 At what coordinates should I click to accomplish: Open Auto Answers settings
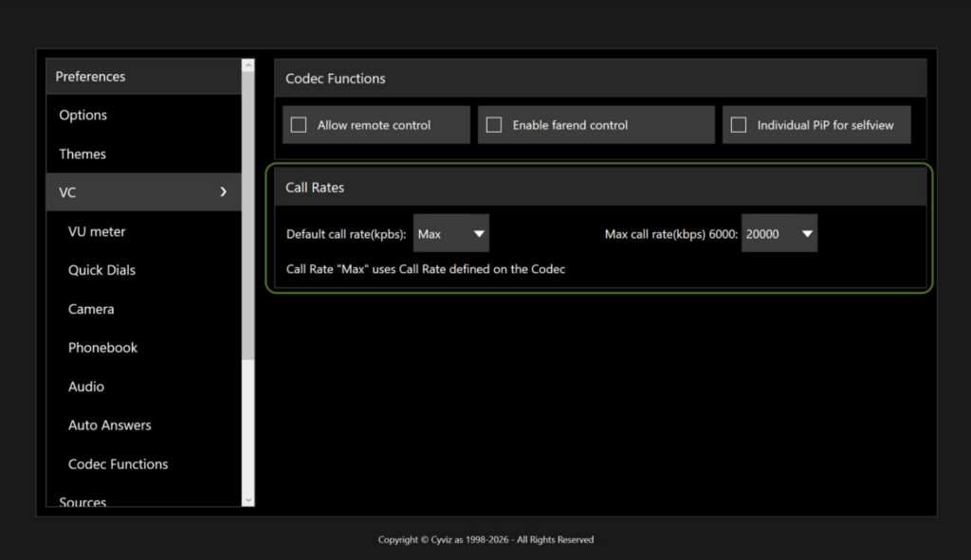click(x=110, y=425)
